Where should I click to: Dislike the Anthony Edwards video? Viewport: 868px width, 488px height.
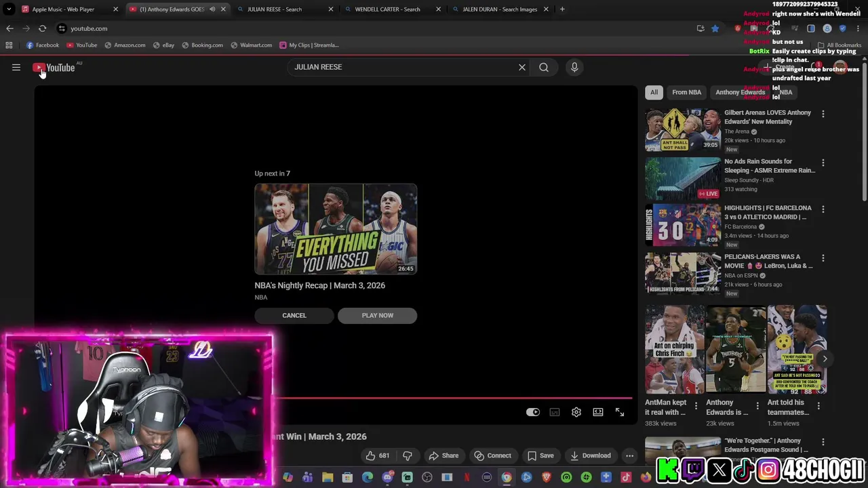point(408,455)
